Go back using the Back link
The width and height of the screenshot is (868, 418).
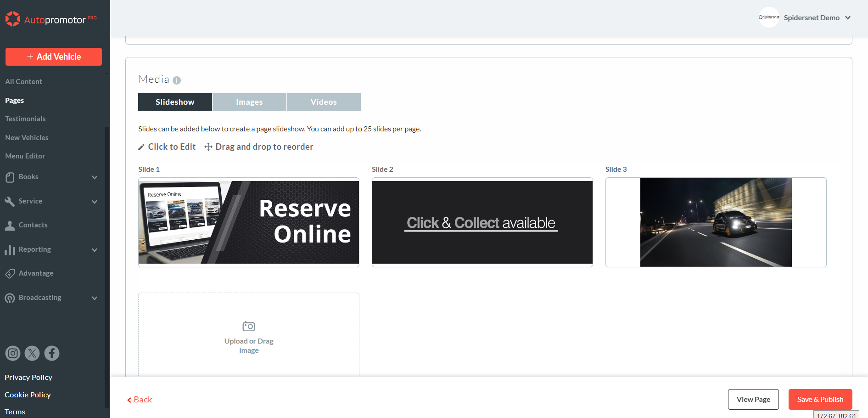[x=140, y=400]
